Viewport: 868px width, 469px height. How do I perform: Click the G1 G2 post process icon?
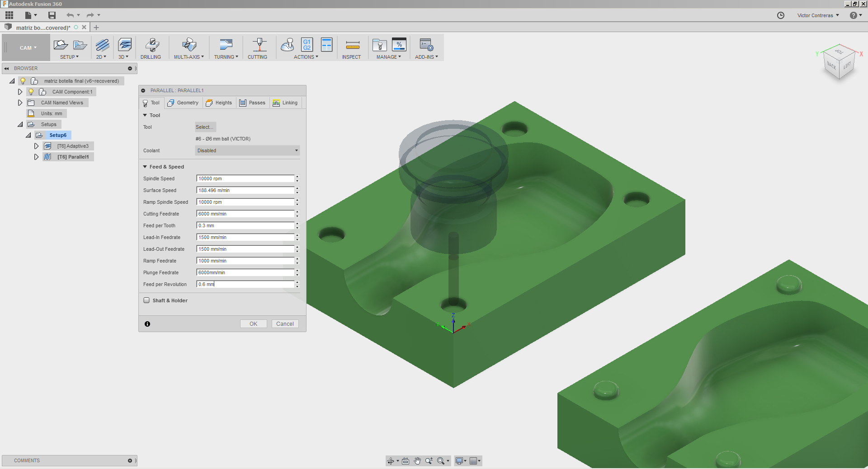pos(307,45)
